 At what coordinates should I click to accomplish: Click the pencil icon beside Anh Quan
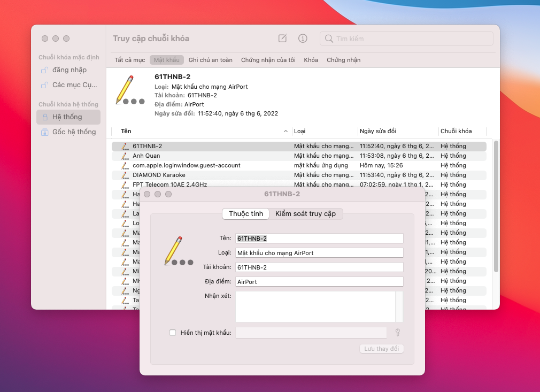(x=125, y=156)
